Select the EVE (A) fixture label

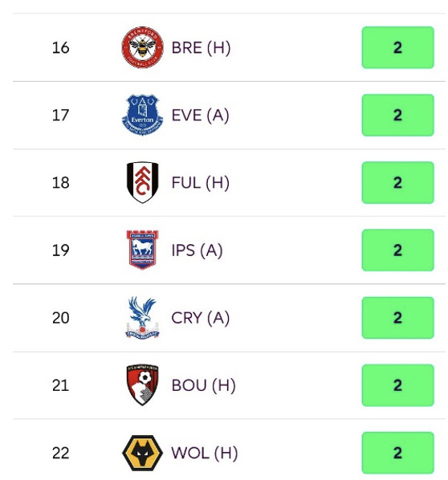tap(200, 116)
